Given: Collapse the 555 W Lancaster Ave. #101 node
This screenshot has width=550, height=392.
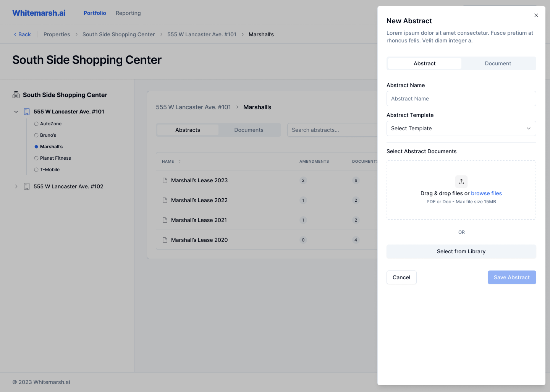Looking at the screenshot, I should 16,112.
